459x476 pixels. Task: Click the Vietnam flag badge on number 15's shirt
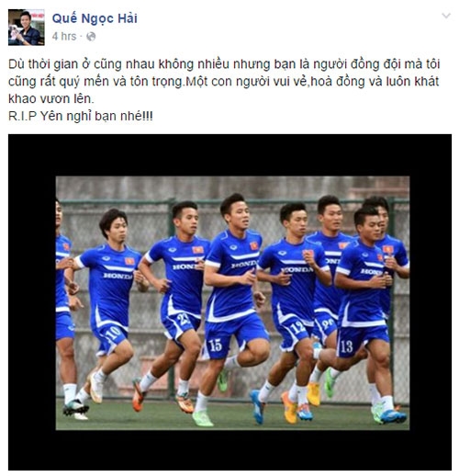(x=254, y=245)
